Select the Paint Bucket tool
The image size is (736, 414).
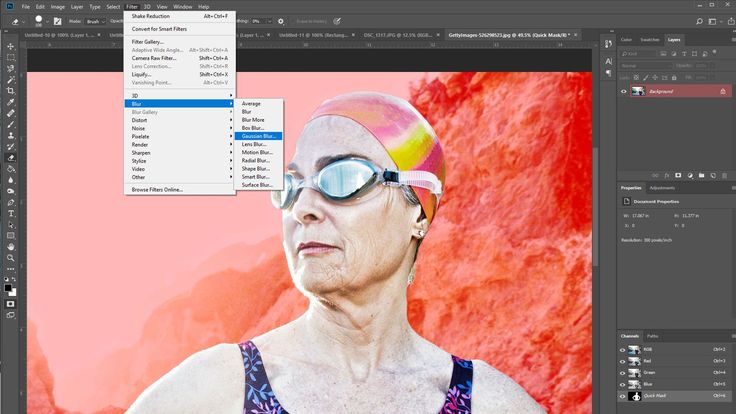(x=10, y=169)
